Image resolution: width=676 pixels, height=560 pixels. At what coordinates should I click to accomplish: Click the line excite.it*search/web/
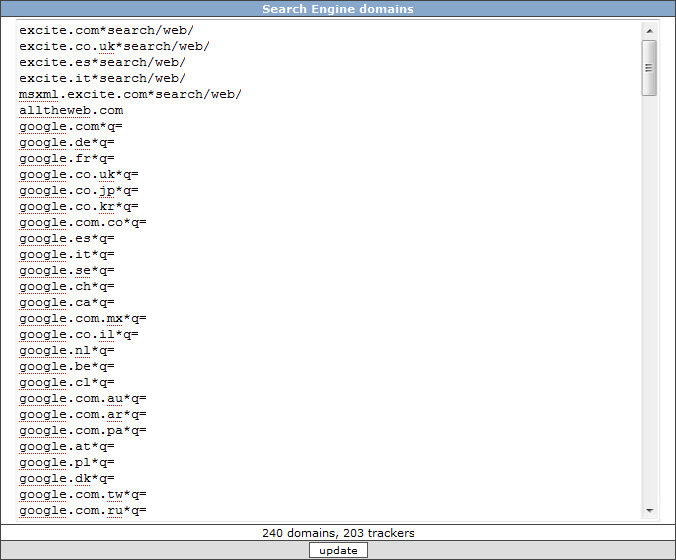click(x=102, y=78)
